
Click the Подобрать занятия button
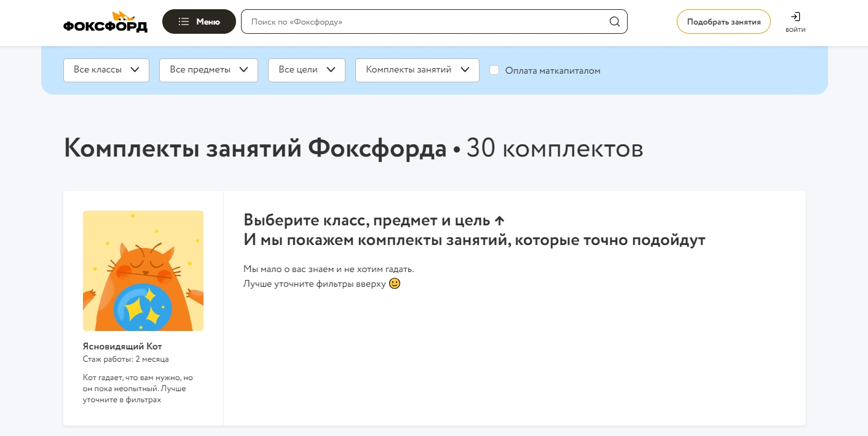[x=724, y=21]
